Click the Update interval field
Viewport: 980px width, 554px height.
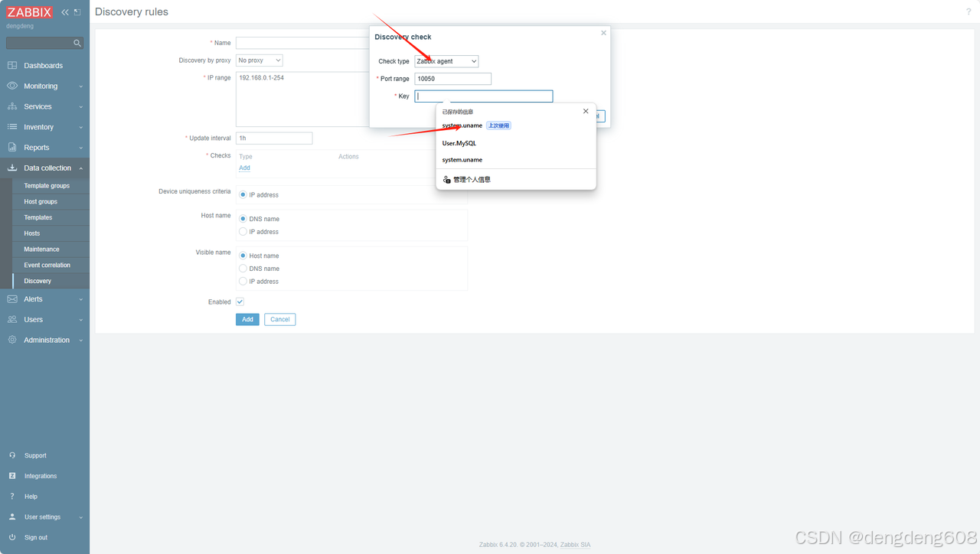pos(274,138)
